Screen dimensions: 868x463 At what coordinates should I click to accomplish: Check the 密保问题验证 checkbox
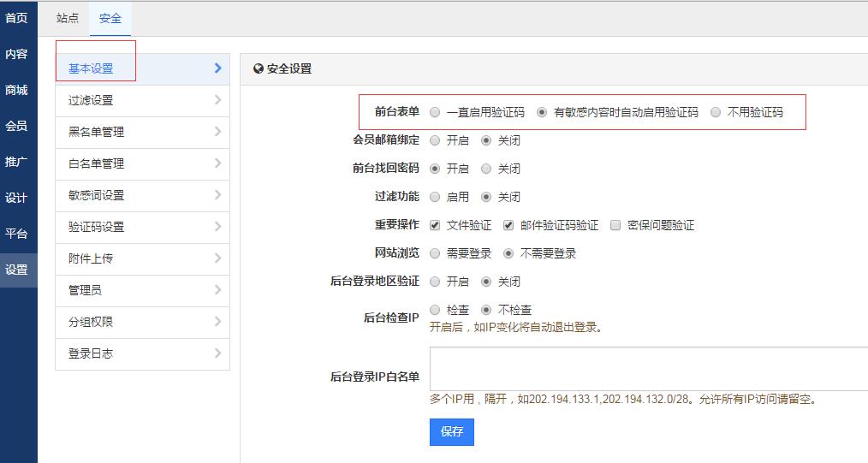[x=615, y=225]
